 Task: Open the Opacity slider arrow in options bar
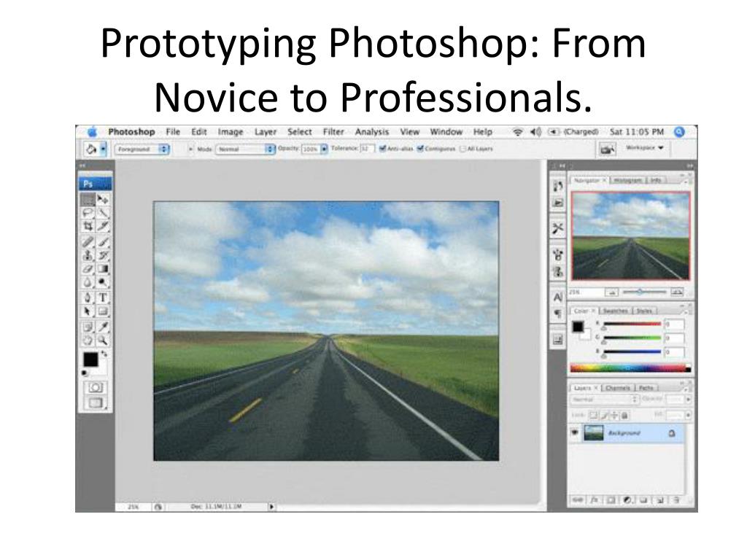pyautogui.click(x=324, y=149)
